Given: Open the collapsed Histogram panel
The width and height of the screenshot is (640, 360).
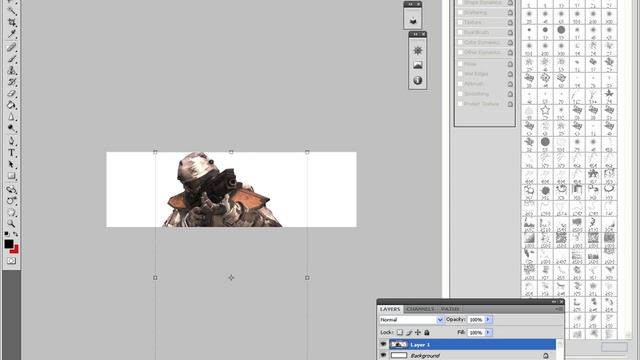Looking at the screenshot, I should 418,65.
